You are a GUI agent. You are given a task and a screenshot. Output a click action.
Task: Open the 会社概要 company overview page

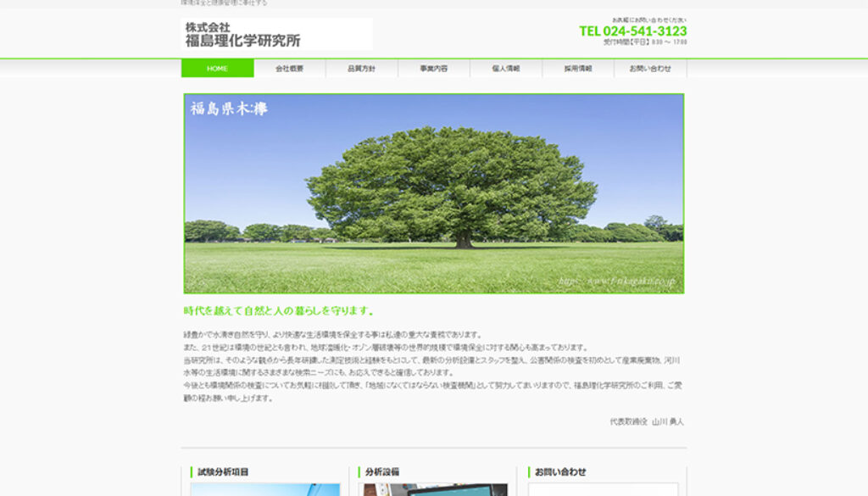pos(291,68)
